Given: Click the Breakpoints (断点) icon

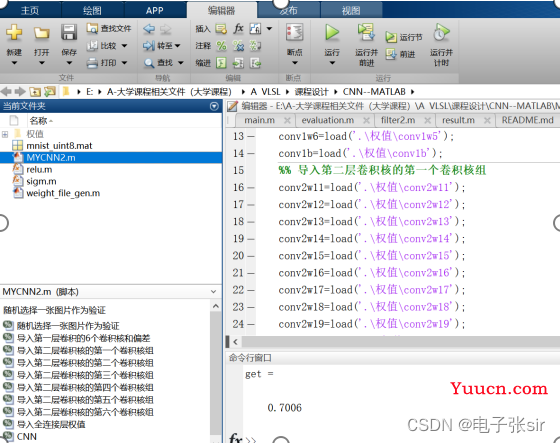Looking at the screenshot, I should click(295, 33).
